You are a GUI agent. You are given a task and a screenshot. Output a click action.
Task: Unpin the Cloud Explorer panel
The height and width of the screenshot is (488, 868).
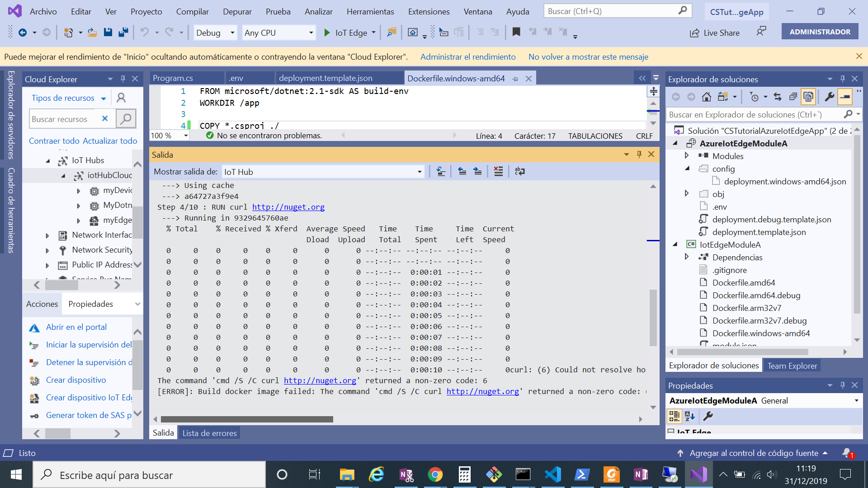click(x=123, y=79)
